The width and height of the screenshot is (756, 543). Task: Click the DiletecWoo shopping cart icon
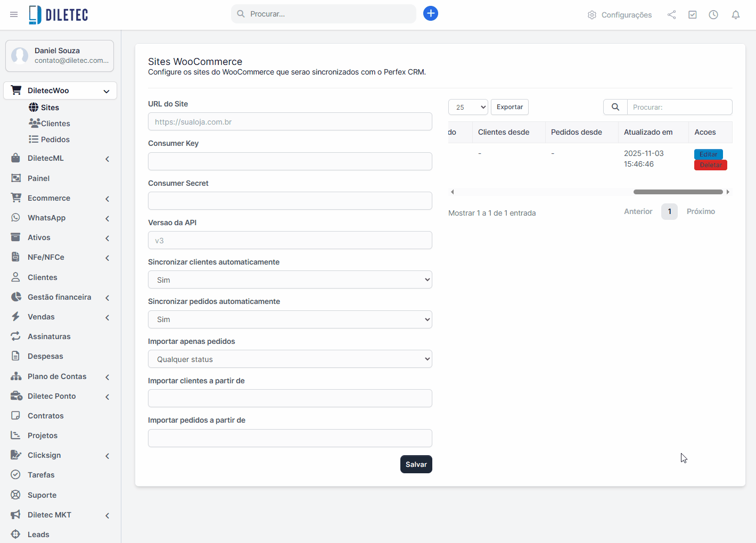[17, 90]
